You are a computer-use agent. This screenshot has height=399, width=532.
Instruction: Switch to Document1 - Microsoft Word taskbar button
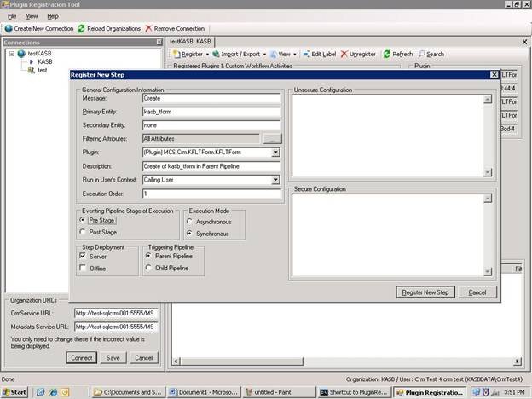pyautogui.click(x=205, y=392)
